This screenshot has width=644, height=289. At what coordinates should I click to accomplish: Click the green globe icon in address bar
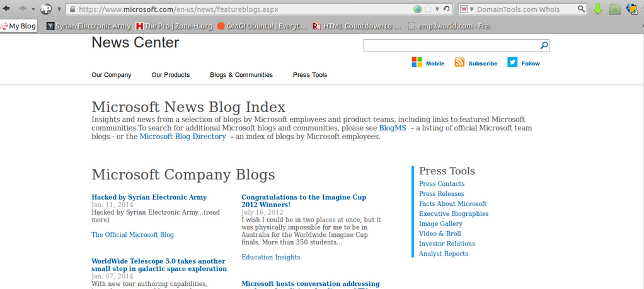pyautogui.click(x=418, y=9)
